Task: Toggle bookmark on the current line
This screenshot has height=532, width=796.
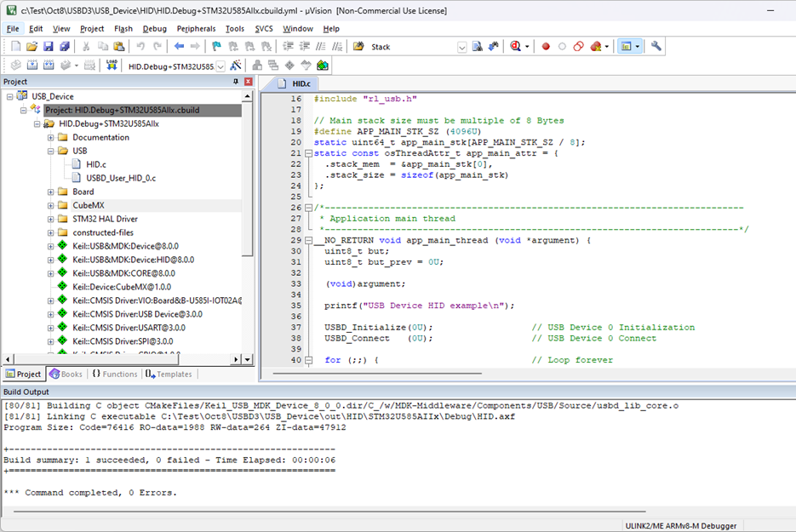Action: [x=217, y=47]
